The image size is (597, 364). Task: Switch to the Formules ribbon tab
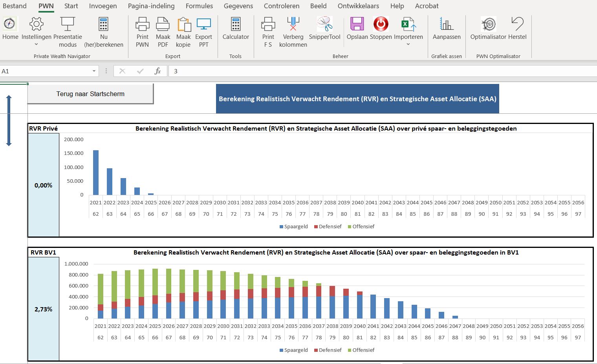[x=199, y=6]
